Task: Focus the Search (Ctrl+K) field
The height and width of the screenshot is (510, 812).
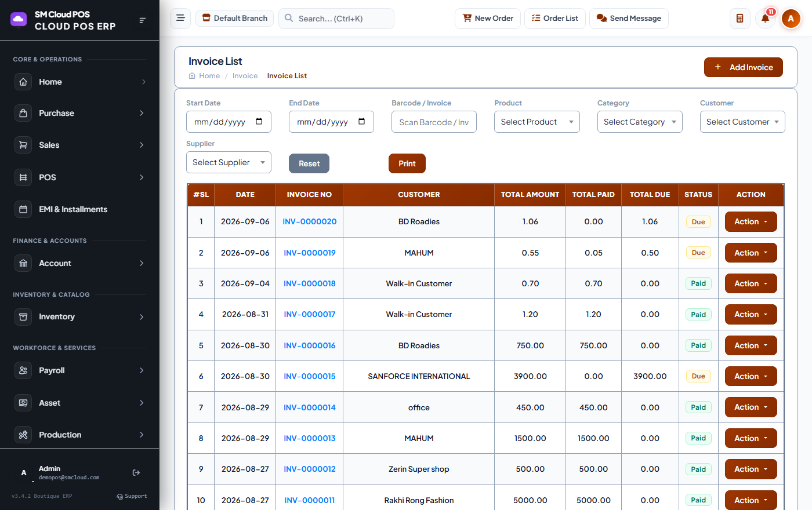Action: (x=336, y=19)
